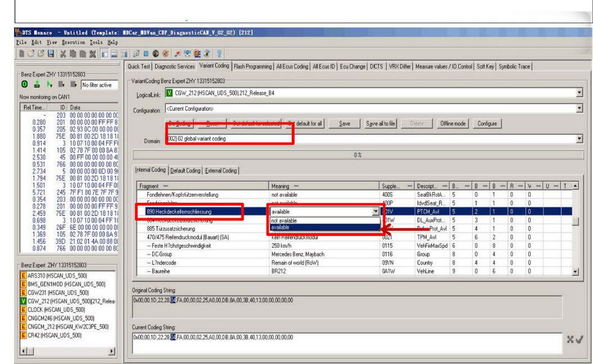Click the Save floppy disk toolbar icon

tap(50, 54)
